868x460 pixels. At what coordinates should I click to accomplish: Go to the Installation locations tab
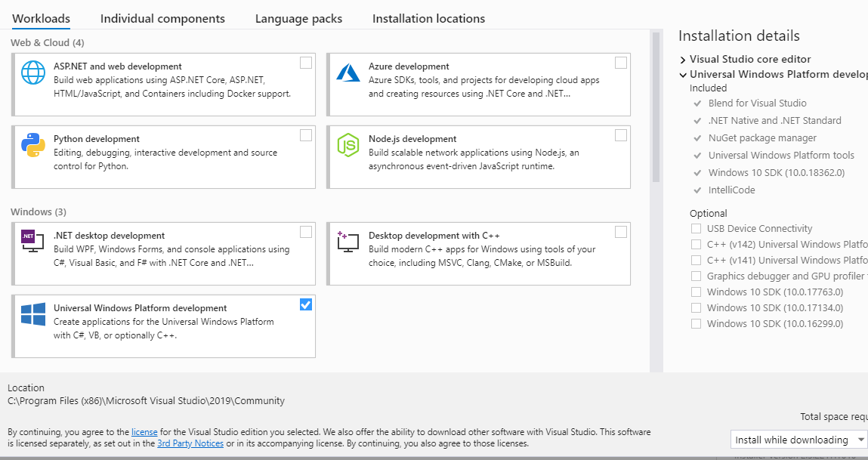(x=428, y=19)
